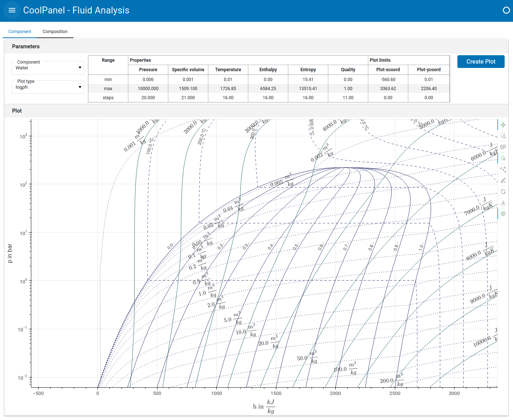The height and width of the screenshot is (420, 513).
Task: Open the Component dropdown showing Water
Action: (x=48, y=68)
